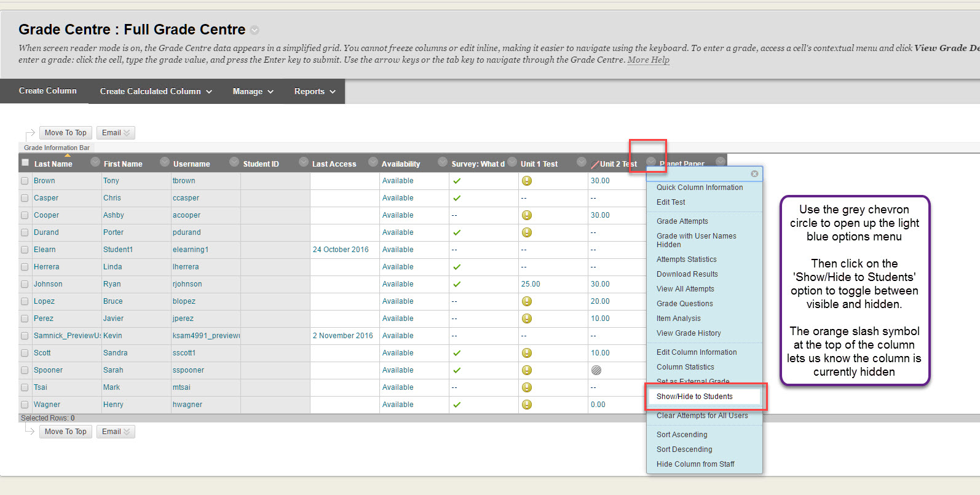
Task: Open the Email dropdown below the grid
Action: click(116, 432)
